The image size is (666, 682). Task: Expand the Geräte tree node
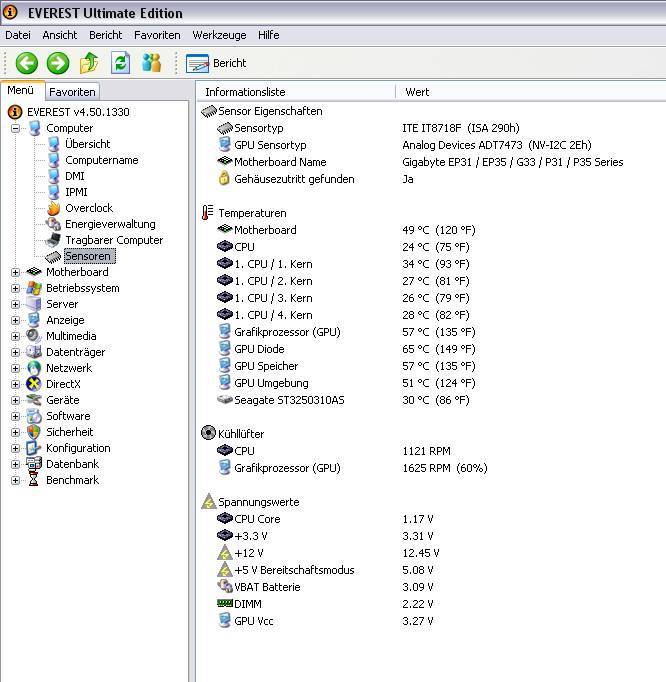[x=15, y=401]
